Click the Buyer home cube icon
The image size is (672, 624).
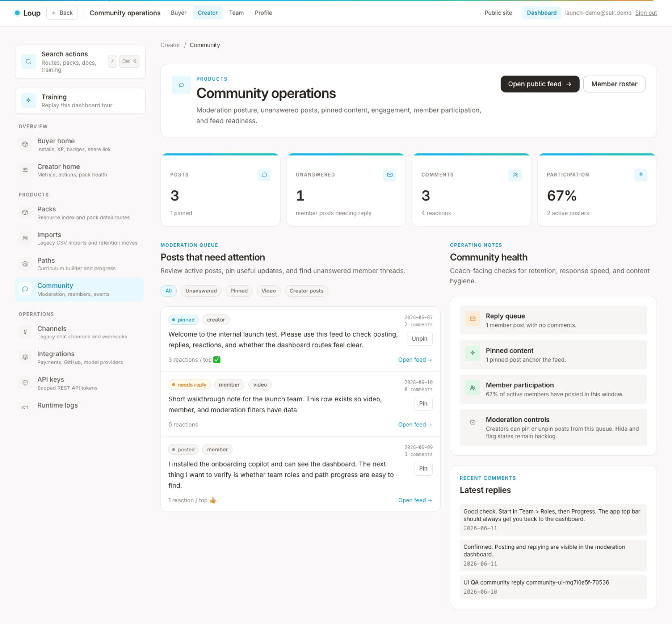click(x=25, y=145)
